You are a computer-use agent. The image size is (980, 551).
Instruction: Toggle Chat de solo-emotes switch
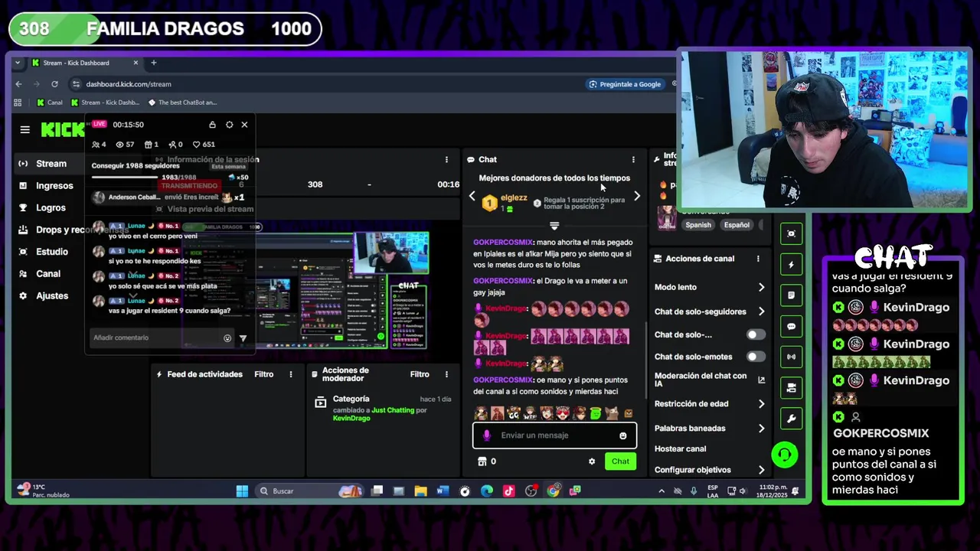coord(756,357)
